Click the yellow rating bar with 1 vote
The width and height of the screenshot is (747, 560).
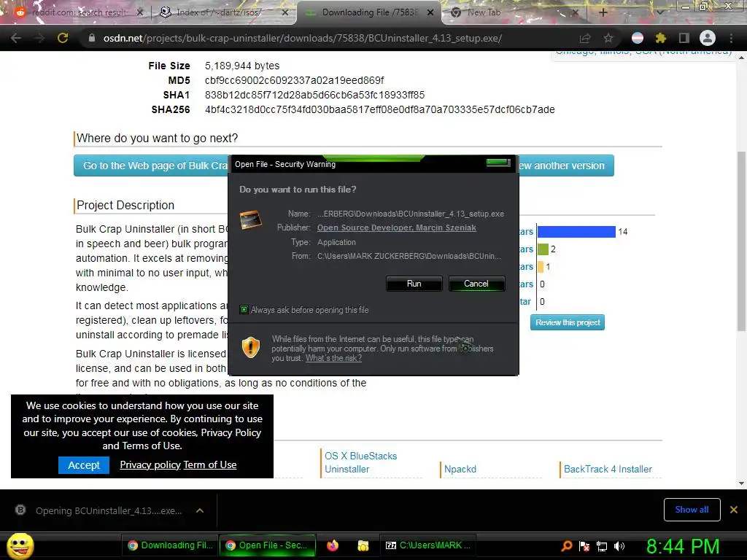point(541,267)
